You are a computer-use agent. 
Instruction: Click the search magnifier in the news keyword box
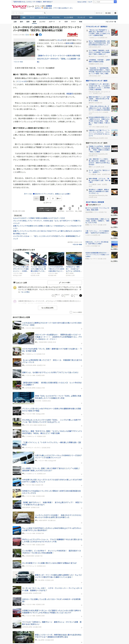click(x=45, y=13)
